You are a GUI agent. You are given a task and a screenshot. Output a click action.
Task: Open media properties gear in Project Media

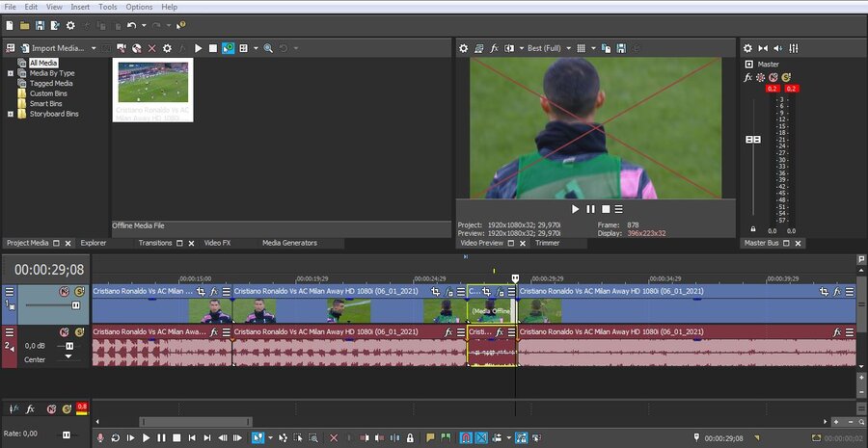click(x=167, y=49)
